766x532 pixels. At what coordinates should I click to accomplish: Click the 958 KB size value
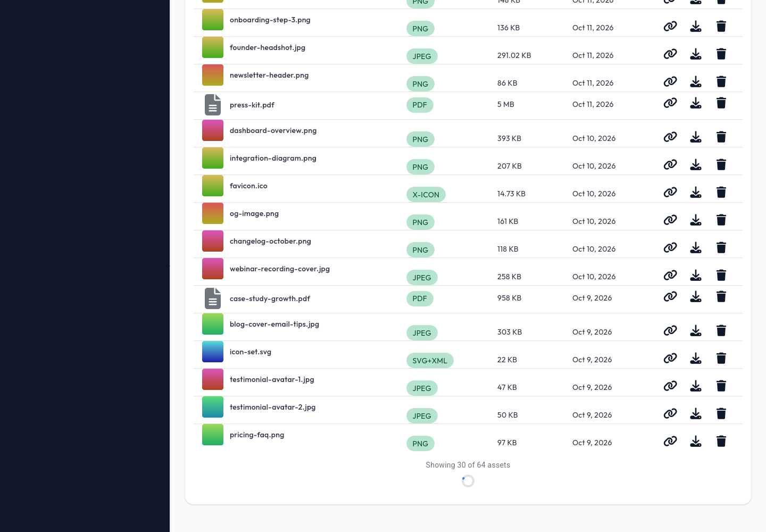click(x=509, y=298)
